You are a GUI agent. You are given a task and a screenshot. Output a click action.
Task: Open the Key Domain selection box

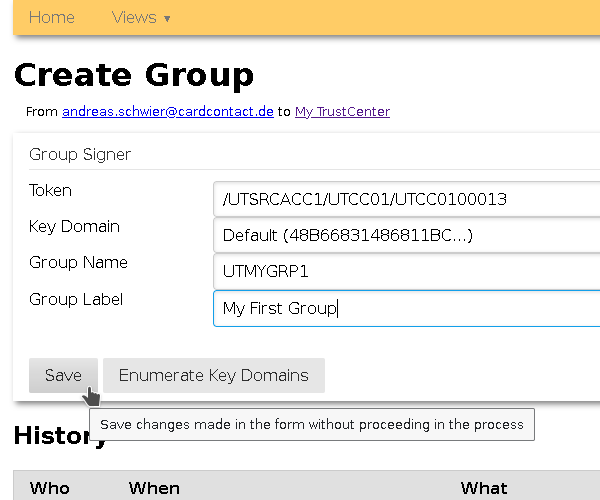[x=406, y=235]
